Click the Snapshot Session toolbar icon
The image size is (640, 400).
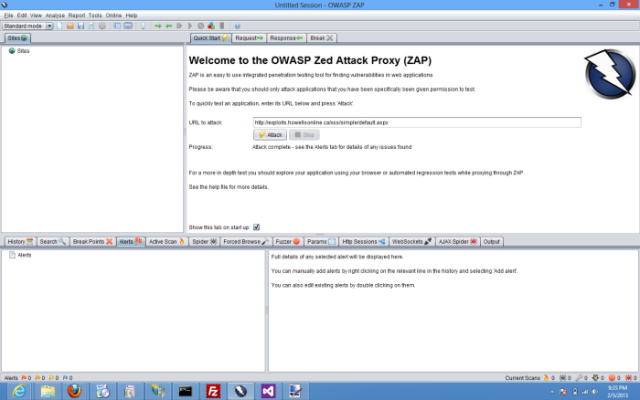tap(91, 26)
